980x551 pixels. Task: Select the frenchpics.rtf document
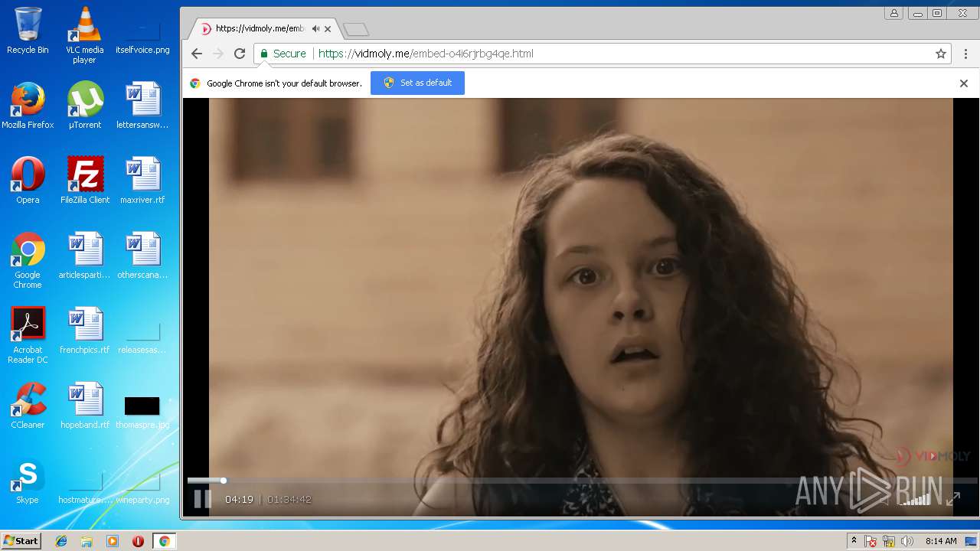point(84,331)
